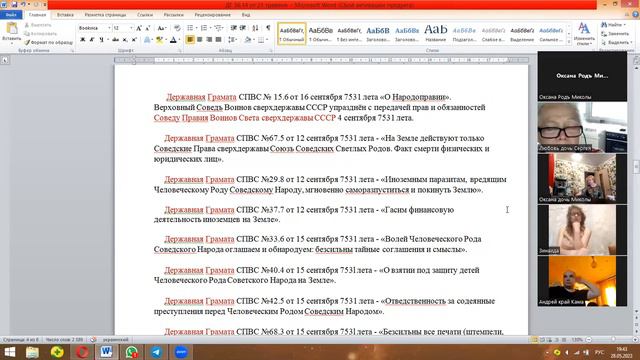Open font color dropdown arrow
This screenshot has width=640, height=360.
click(x=179, y=40)
